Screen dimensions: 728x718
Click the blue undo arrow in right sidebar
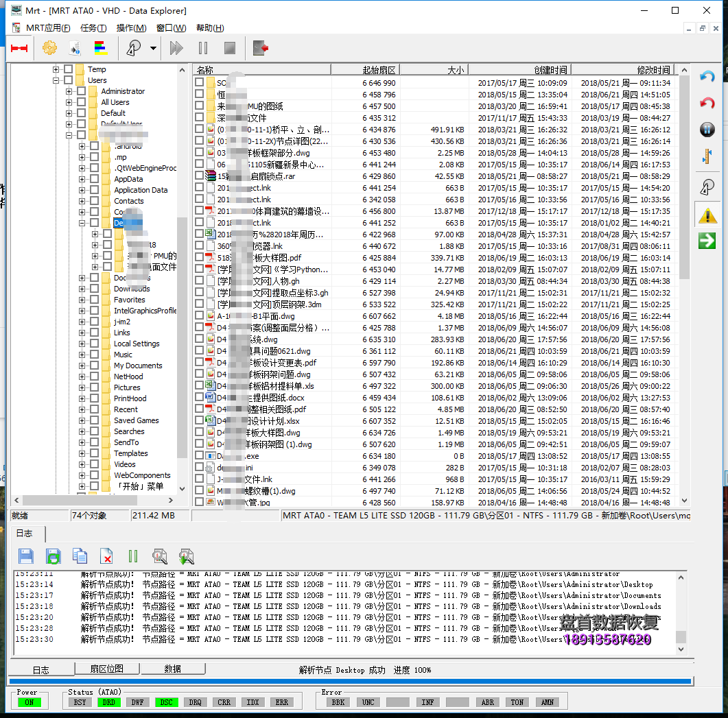click(707, 77)
